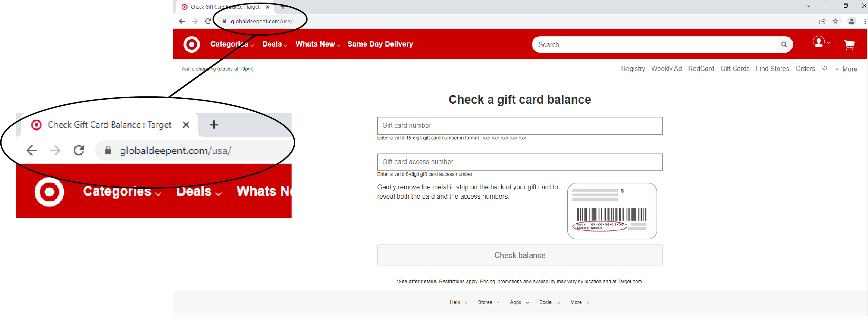The image size is (868, 323).
Task: Click the padlock site info icon
Action: tap(224, 21)
